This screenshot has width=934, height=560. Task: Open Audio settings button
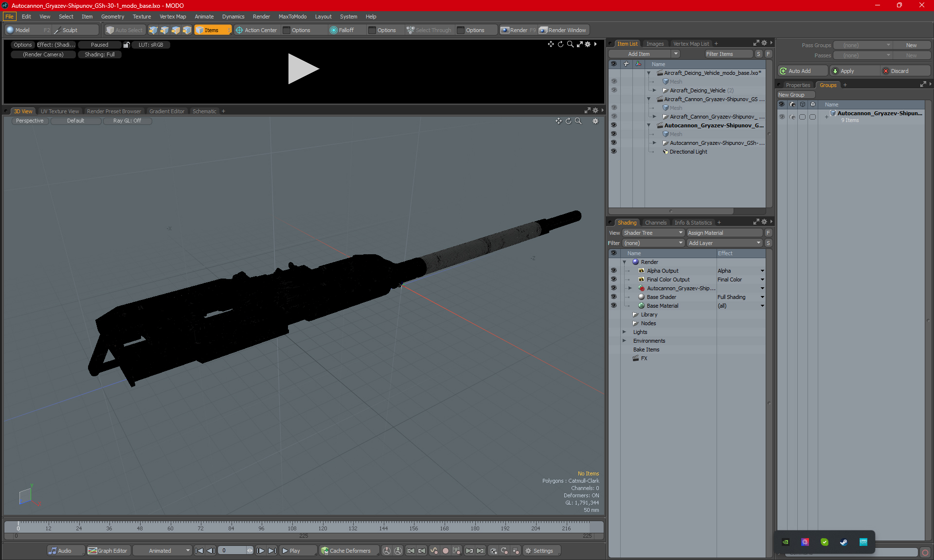(x=66, y=551)
